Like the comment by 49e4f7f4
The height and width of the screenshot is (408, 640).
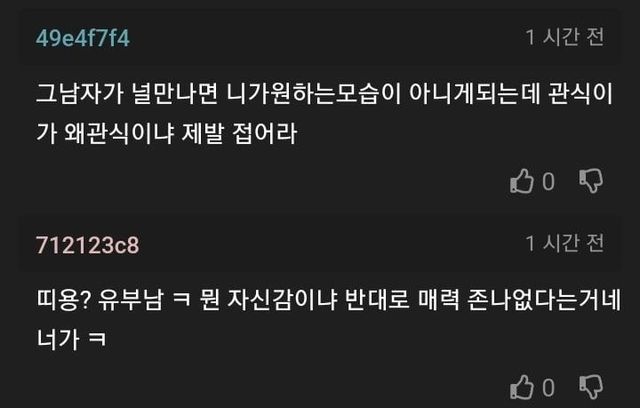pos(522,181)
